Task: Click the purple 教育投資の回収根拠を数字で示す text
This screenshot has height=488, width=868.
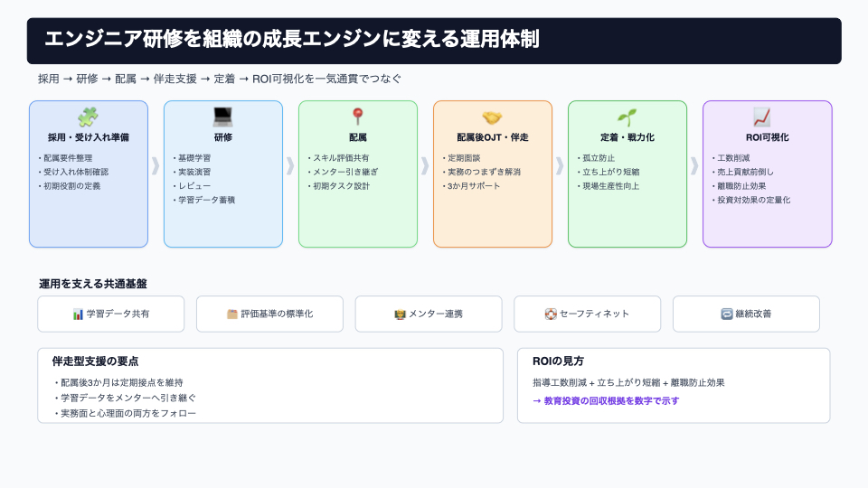Action: click(606, 400)
